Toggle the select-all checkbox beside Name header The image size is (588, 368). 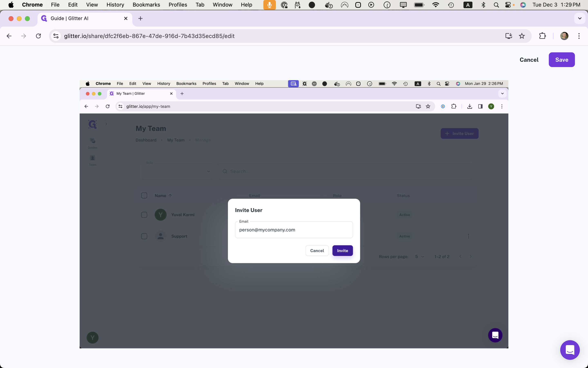tap(144, 195)
